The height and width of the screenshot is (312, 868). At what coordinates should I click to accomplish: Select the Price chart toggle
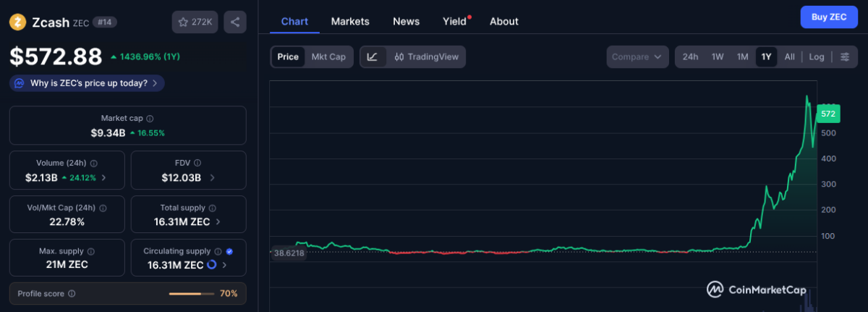pyautogui.click(x=288, y=56)
